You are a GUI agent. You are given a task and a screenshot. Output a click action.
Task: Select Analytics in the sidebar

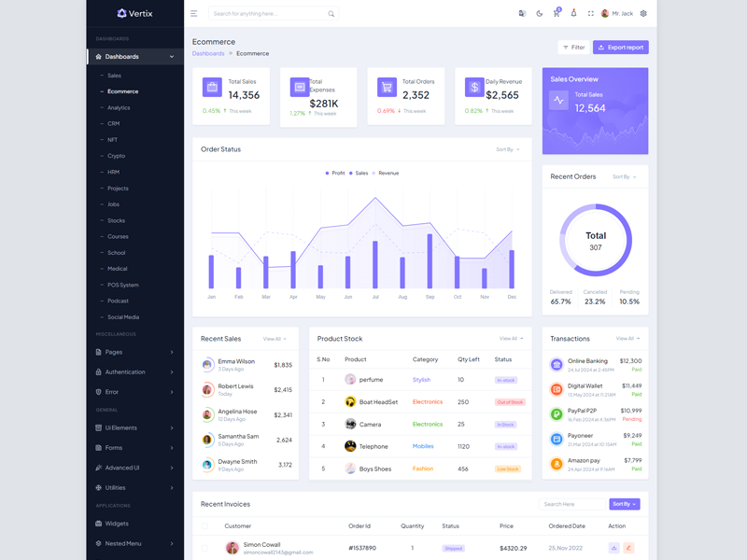(119, 107)
